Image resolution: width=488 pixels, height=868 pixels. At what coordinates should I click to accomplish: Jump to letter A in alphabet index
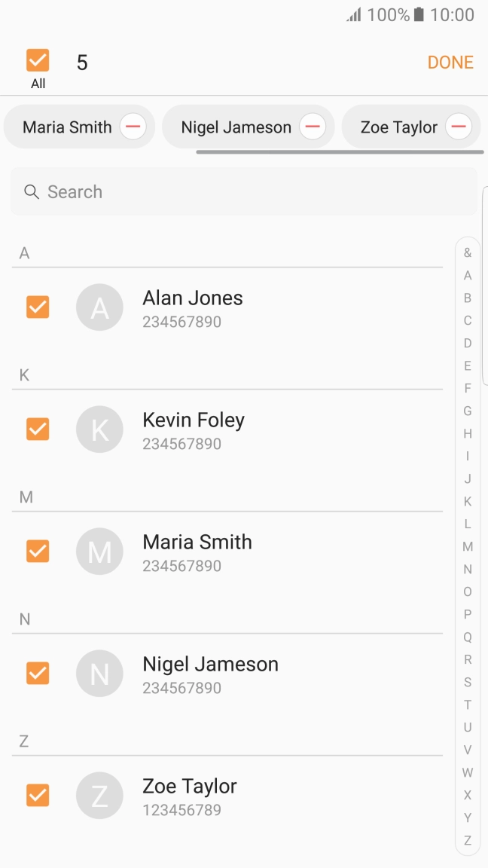click(468, 275)
